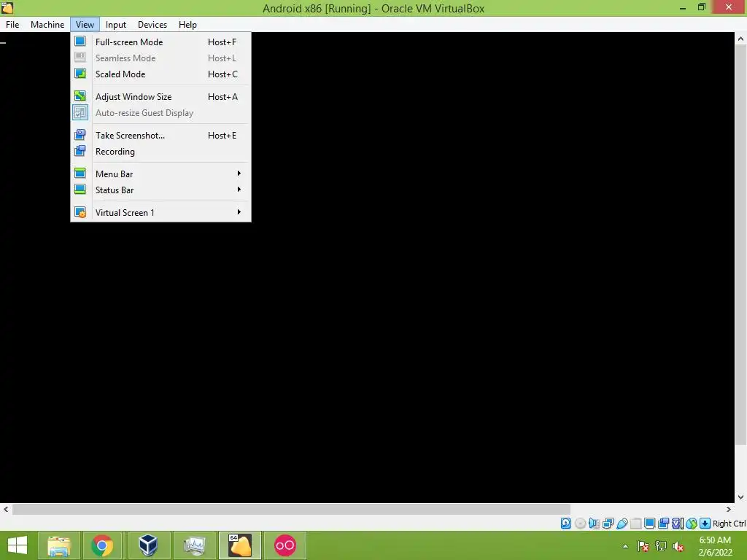Choose Full-screen Mode from View menu
This screenshot has width=747, height=560.
tap(160, 42)
